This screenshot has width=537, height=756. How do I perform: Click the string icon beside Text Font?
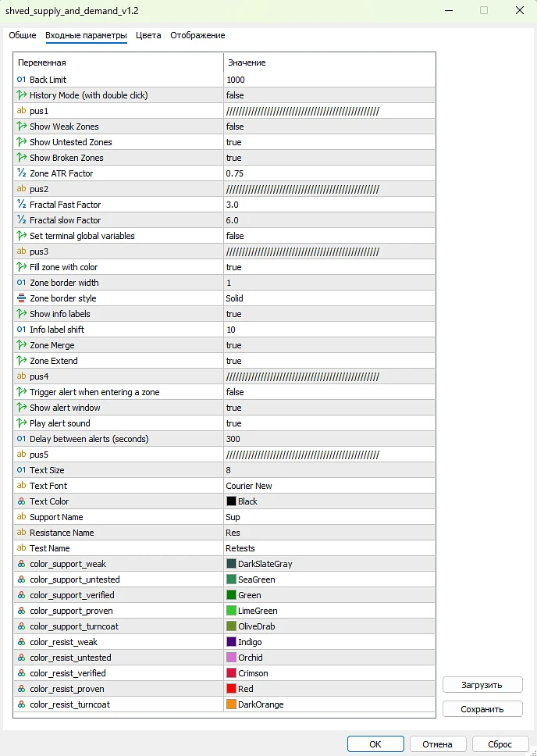[21, 486]
